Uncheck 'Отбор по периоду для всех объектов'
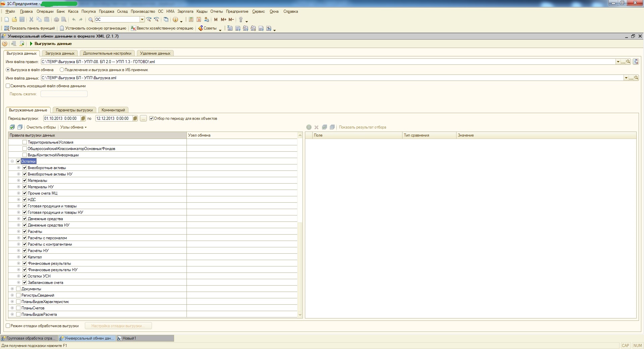 tap(151, 118)
